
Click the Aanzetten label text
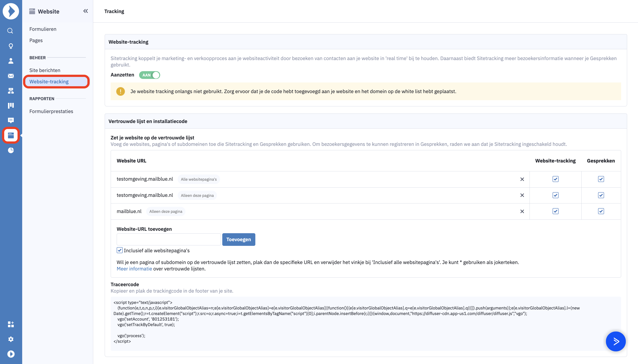click(x=122, y=75)
